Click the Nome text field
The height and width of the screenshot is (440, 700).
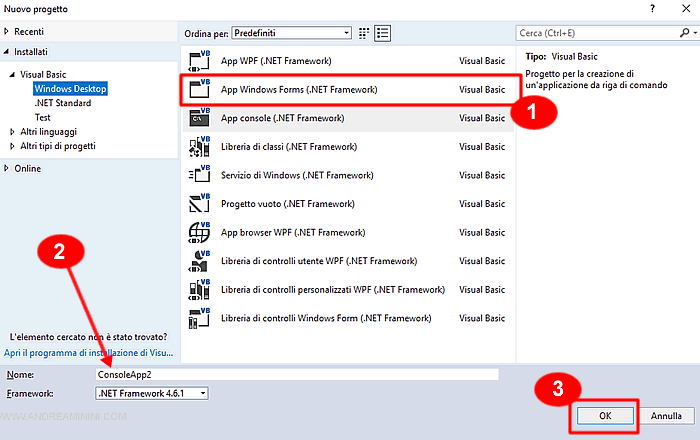tap(296, 374)
